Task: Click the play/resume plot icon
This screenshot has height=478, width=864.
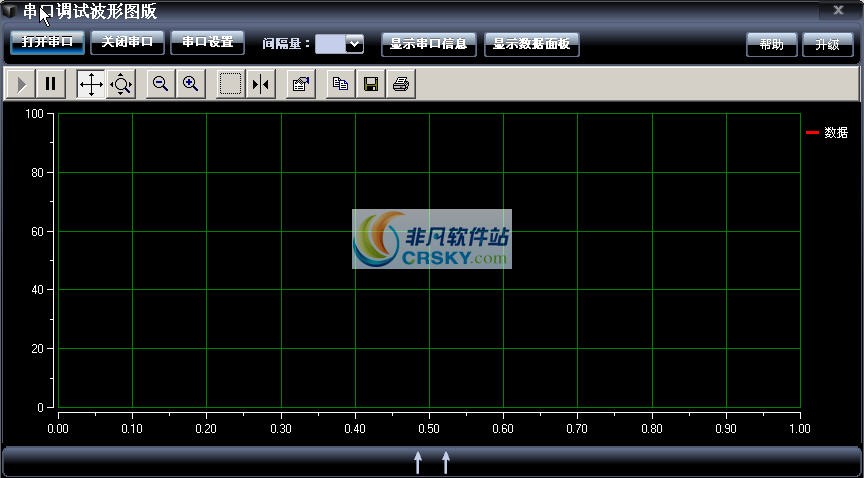Action: (x=21, y=84)
